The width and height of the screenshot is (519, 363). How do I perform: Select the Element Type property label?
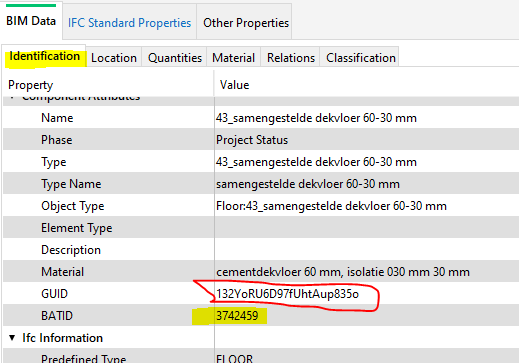click(x=77, y=228)
